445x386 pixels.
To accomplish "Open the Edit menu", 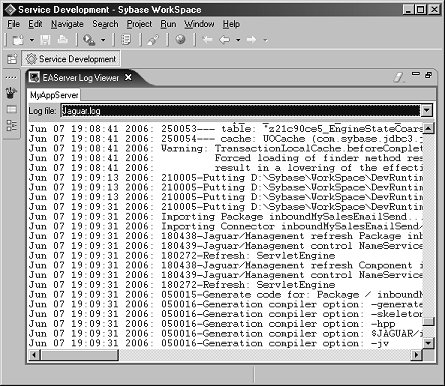I will pos(35,24).
